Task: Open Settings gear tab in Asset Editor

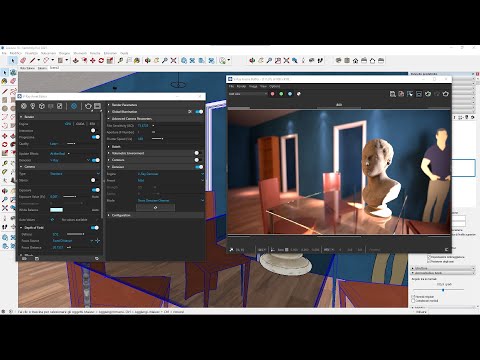Action: [x=74, y=106]
